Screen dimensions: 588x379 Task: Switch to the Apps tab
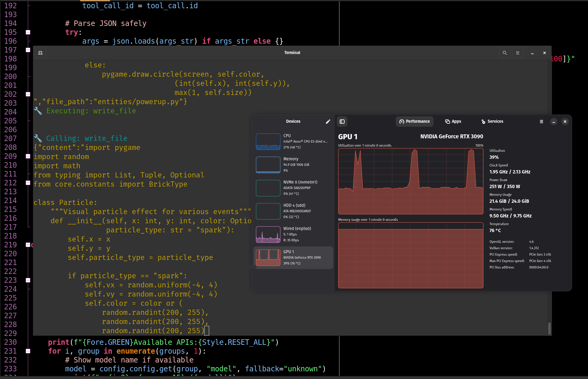click(453, 122)
